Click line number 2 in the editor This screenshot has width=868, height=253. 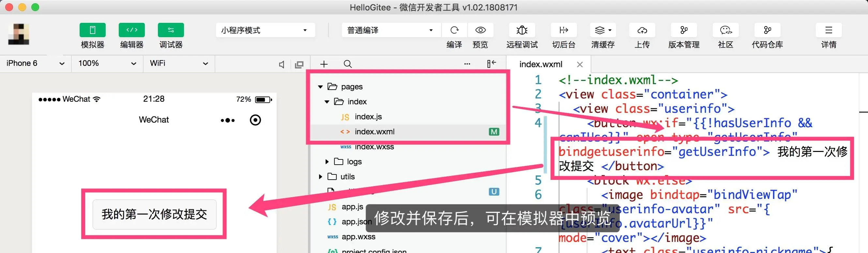[538, 94]
